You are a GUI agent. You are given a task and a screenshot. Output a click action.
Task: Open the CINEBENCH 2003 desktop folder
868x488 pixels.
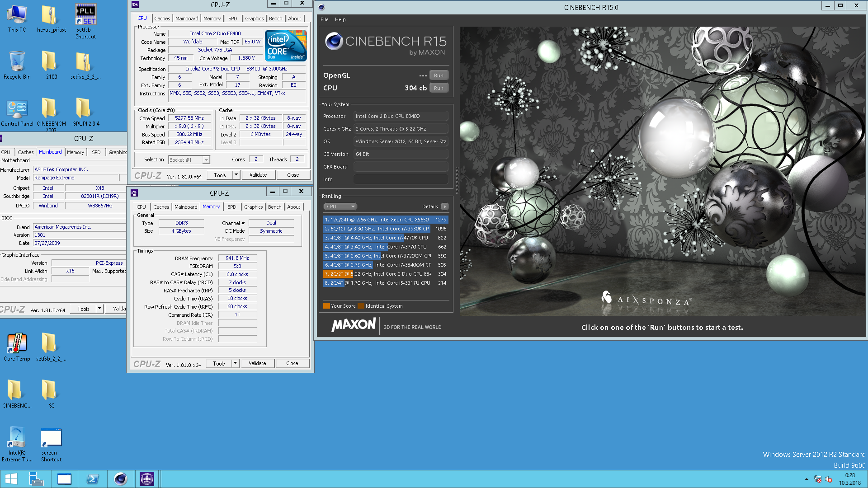pyautogui.click(x=51, y=115)
